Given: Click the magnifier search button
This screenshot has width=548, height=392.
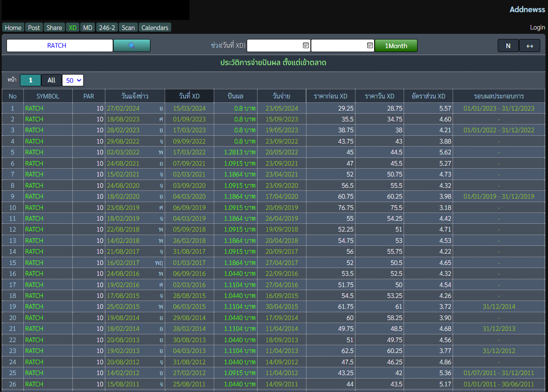Looking at the screenshot, I should 132,46.
